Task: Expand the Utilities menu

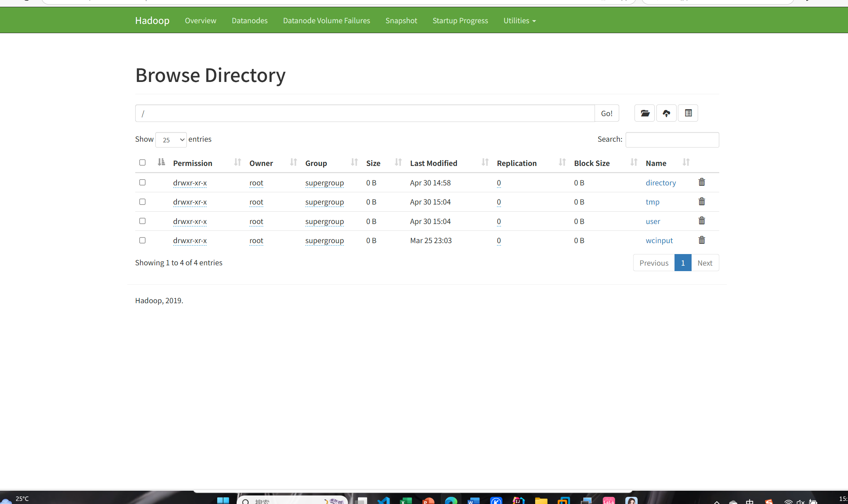Action: tap(519, 21)
